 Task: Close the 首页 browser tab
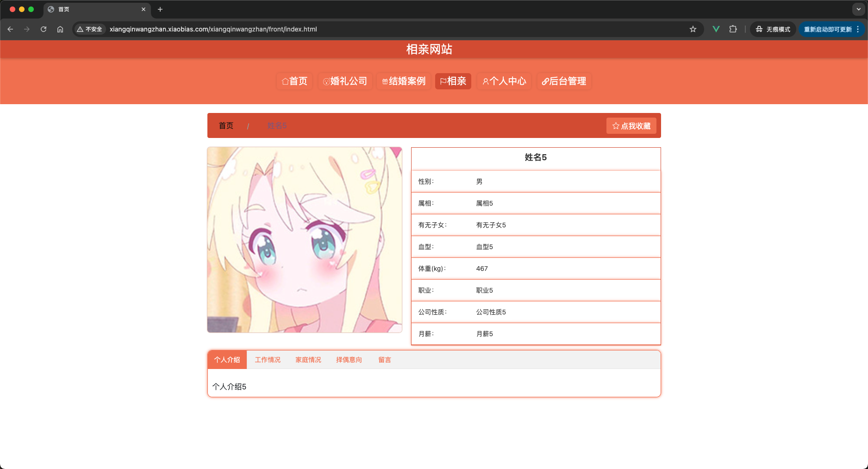pyautogui.click(x=144, y=9)
